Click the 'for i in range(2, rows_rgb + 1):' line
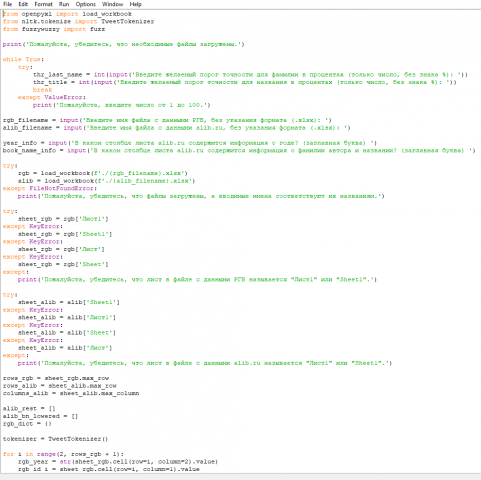The width and height of the screenshot is (481, 480). click(x=63, y=454)
